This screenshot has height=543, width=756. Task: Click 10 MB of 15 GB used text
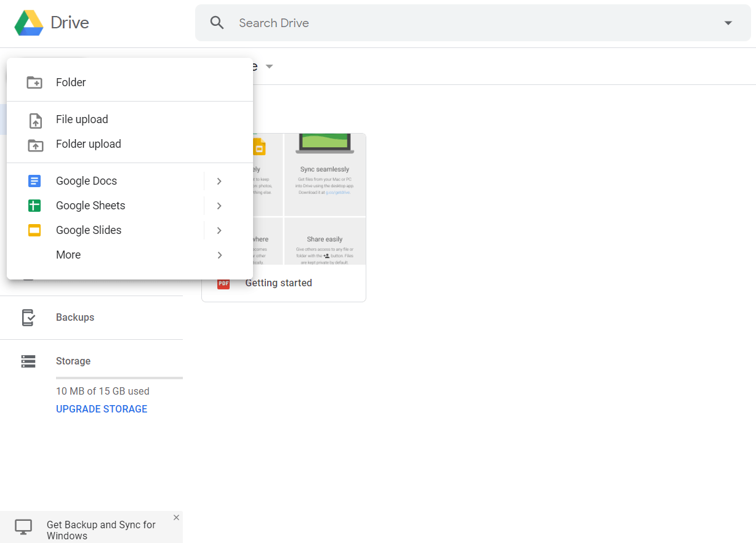pos(103,391)
